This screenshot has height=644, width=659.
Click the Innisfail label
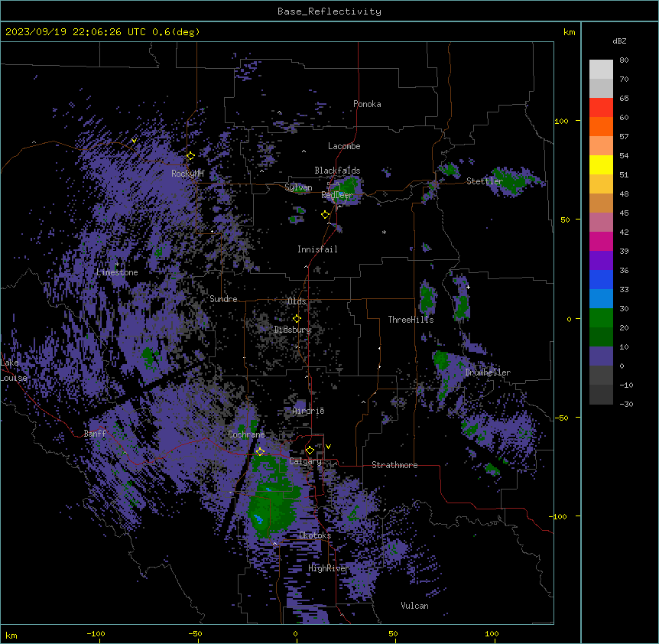tap(317, 249)
